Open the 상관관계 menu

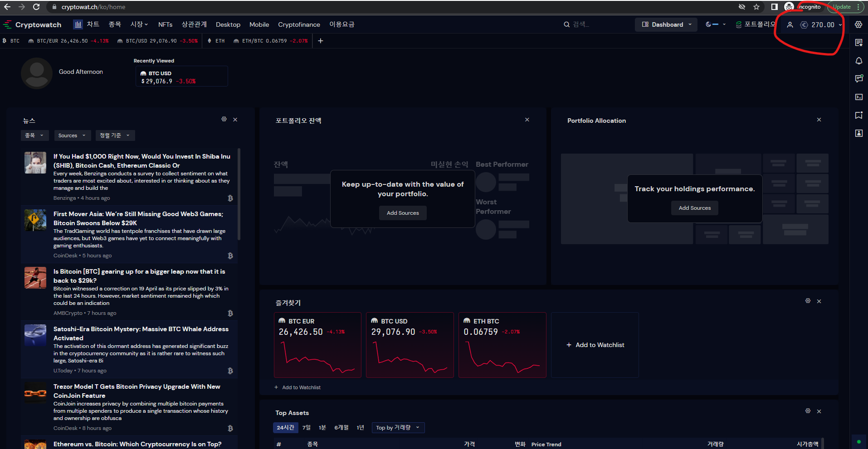[194, 24]
